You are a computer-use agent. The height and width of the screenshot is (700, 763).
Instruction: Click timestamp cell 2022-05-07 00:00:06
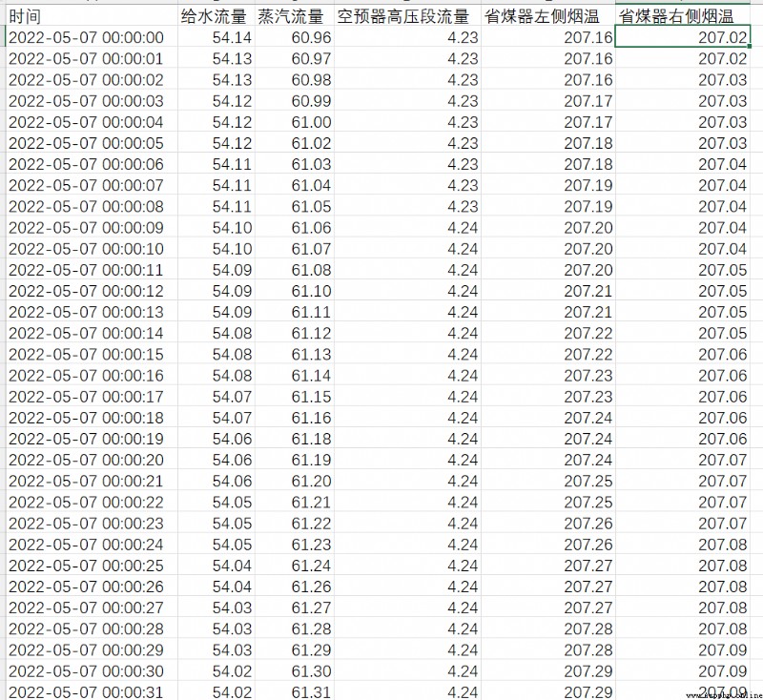pyautogui.click(x=92, y=164)
